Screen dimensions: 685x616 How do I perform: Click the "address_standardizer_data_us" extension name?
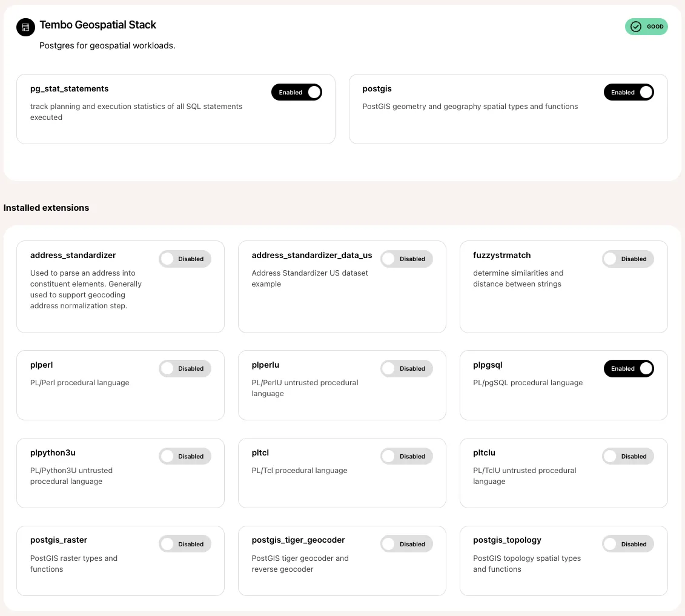312,255
